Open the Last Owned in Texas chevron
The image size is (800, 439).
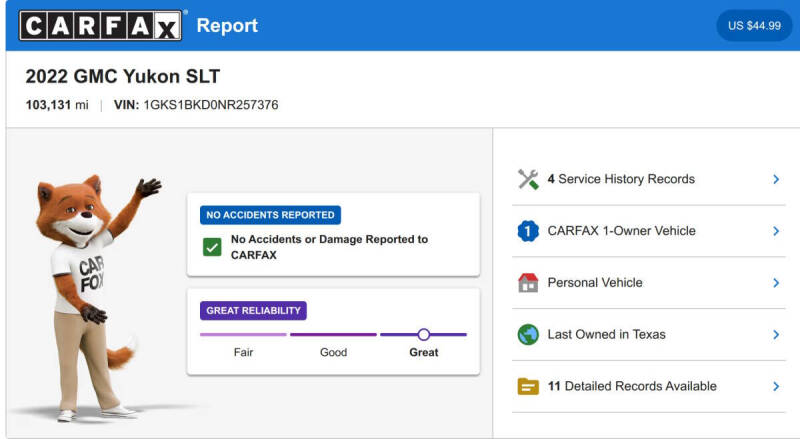coord(776,335)
